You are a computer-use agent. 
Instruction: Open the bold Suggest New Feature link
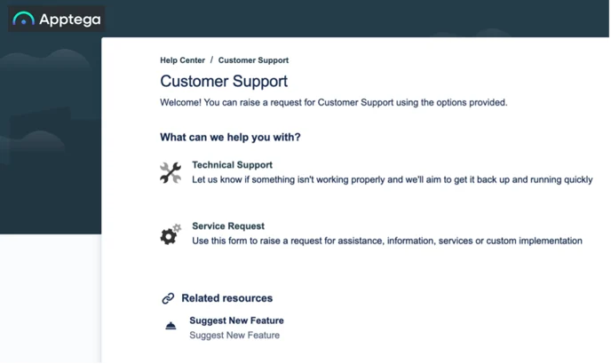pos(236,320)
